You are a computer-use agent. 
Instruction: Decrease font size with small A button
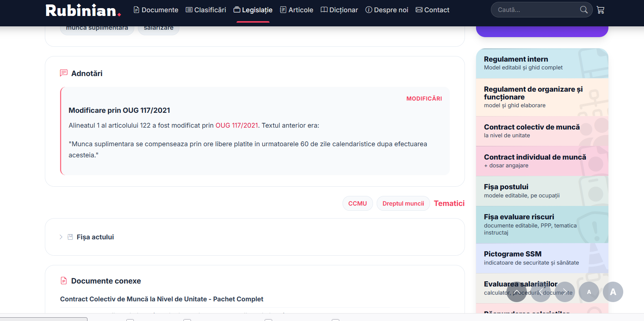coord(589,292)
